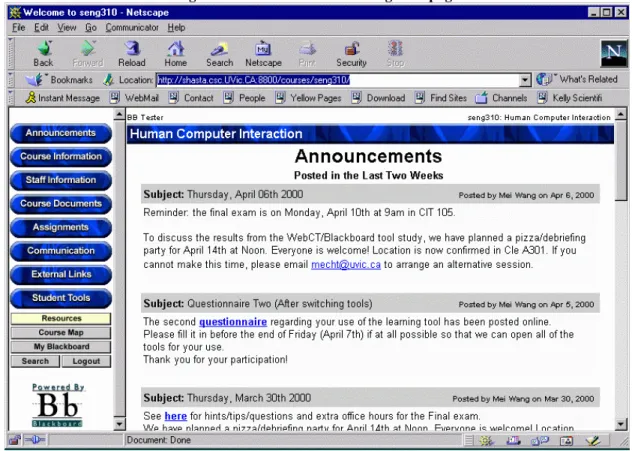Open Mail inbox from the component bar

point(513,441)
